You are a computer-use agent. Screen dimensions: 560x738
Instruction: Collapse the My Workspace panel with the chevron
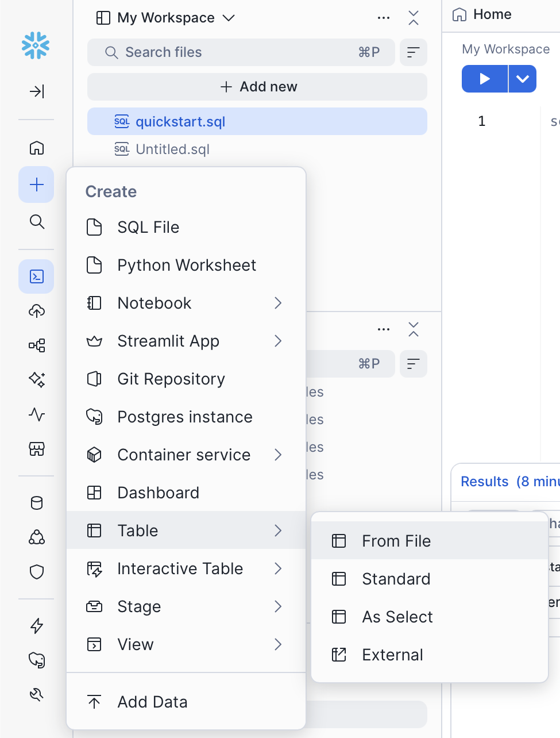[413, 18]
